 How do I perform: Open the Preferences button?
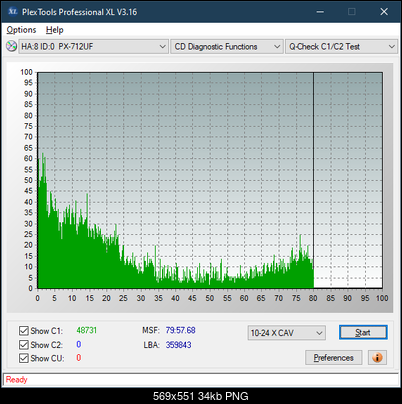coord(334,358)
